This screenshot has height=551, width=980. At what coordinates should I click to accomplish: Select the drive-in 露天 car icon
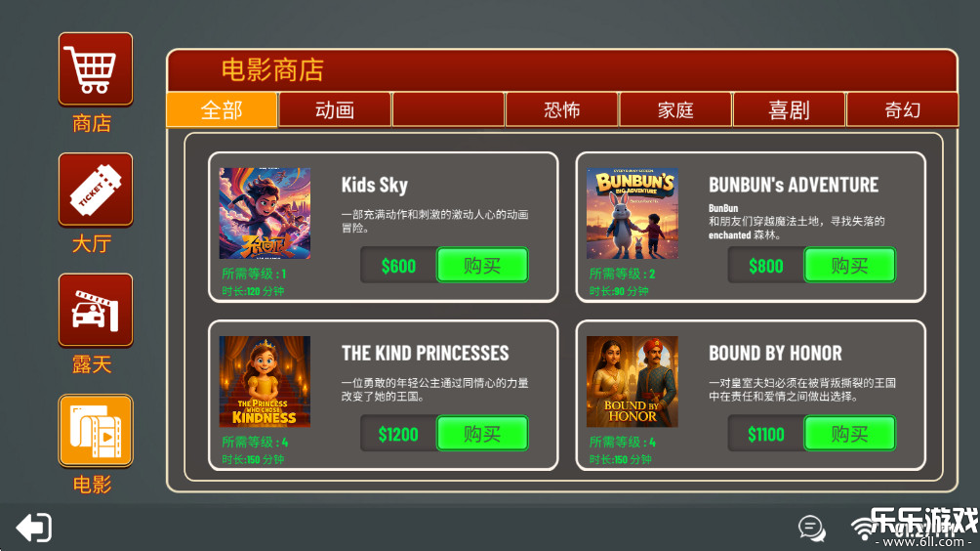[x=95, y=311]
